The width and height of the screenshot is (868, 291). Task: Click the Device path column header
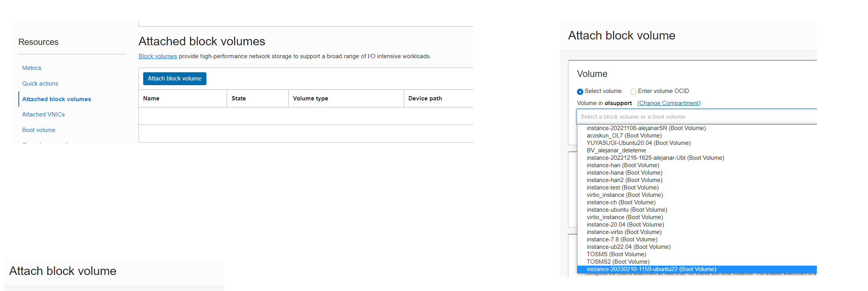[x=438, y=98]
